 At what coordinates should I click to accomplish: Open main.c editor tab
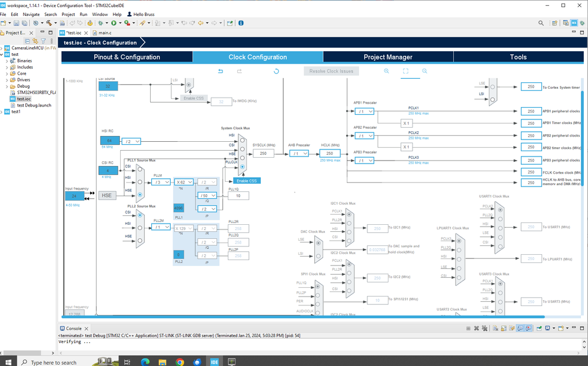(x=104, y=32)
